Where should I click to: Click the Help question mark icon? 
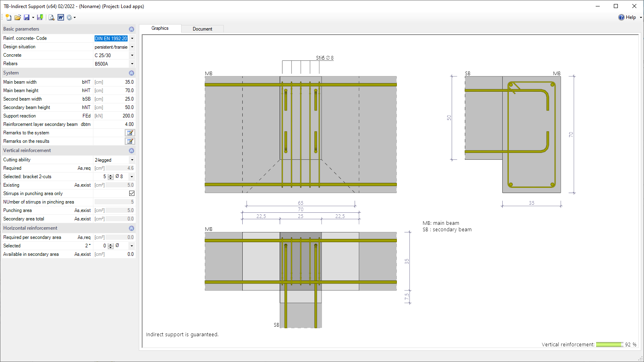[x=621, y=17]
